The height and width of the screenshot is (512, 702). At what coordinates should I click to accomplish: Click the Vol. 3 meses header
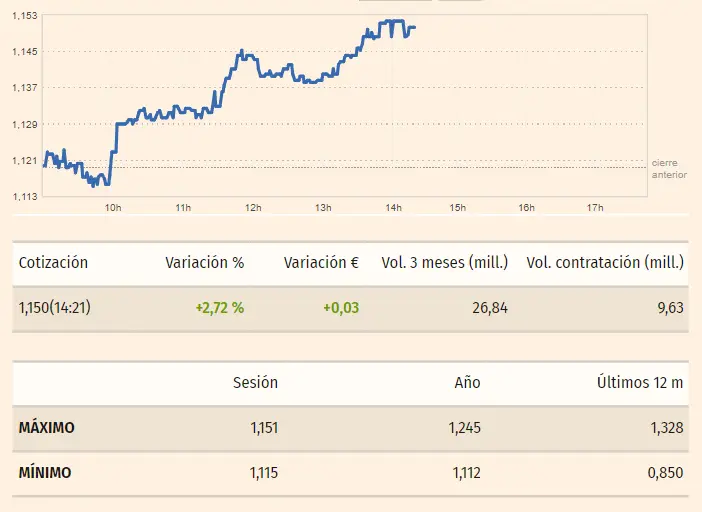tap(445, 263)
